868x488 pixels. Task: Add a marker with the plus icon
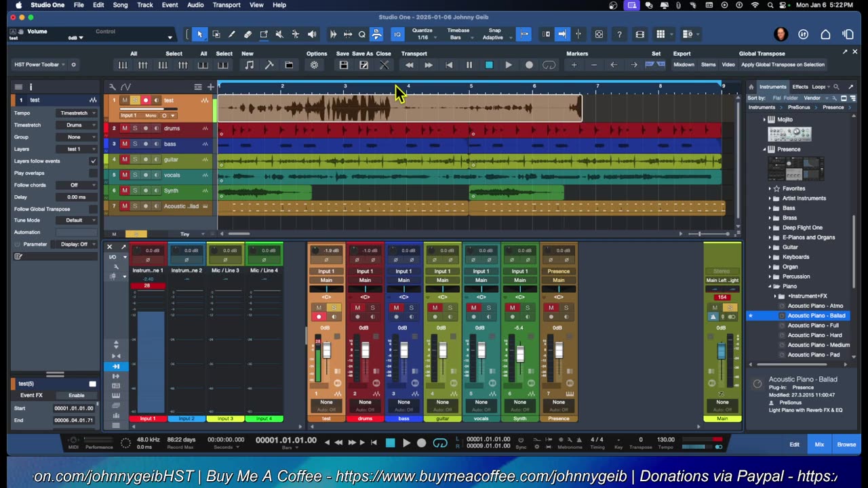click(x=574, y=65)
